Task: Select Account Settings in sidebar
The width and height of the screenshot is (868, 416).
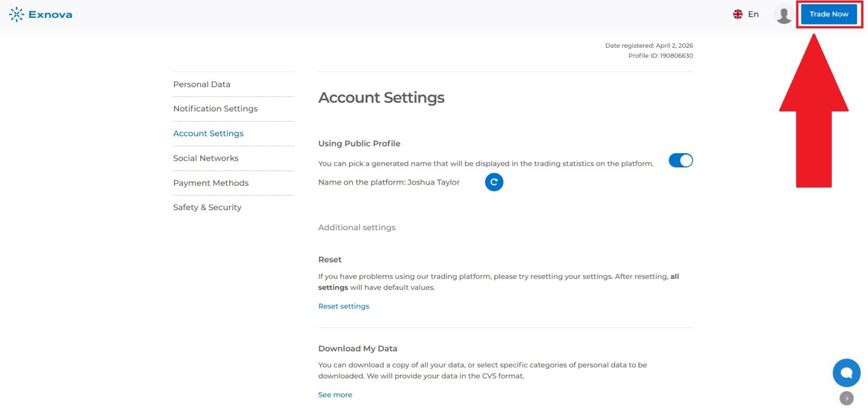Action: point(208,134)
